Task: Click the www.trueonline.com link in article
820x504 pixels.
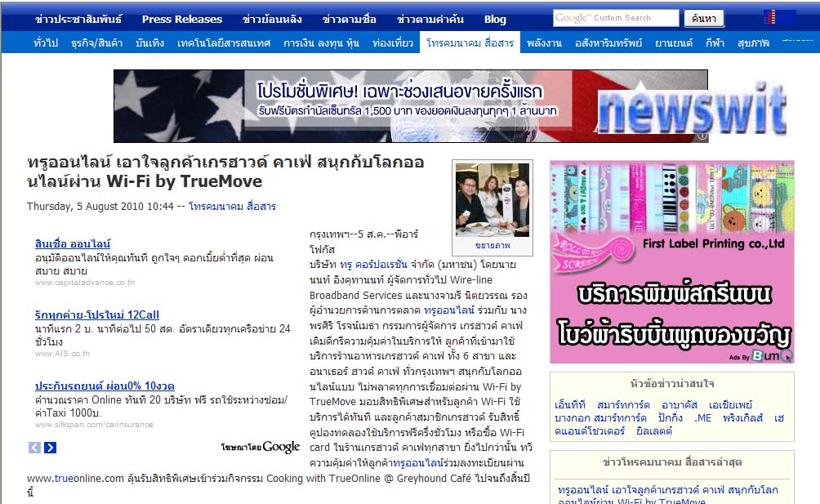Action: coord(75,479)
